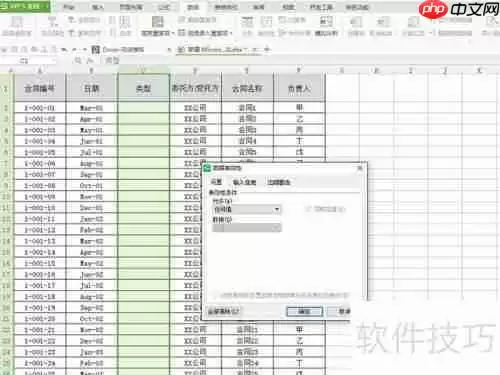Screen dimensions: 500x375
Task: Click the name box showing cell reference
Action: tap(27, 61)
